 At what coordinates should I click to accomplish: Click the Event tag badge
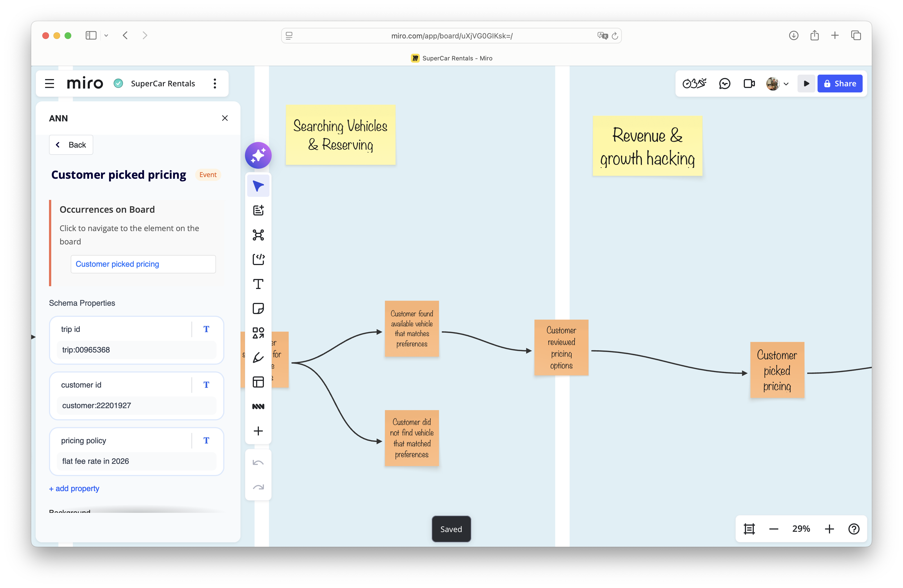click(x=208, y=175)
